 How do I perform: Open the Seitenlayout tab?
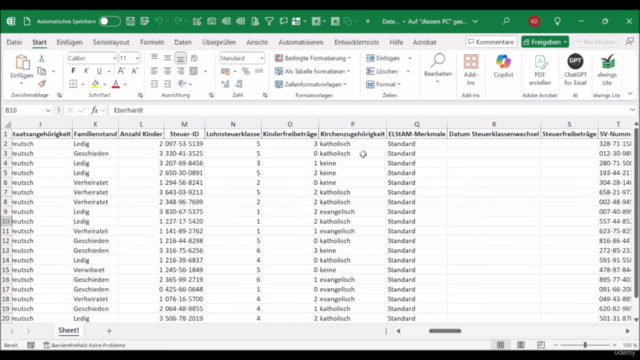(111, 42)
